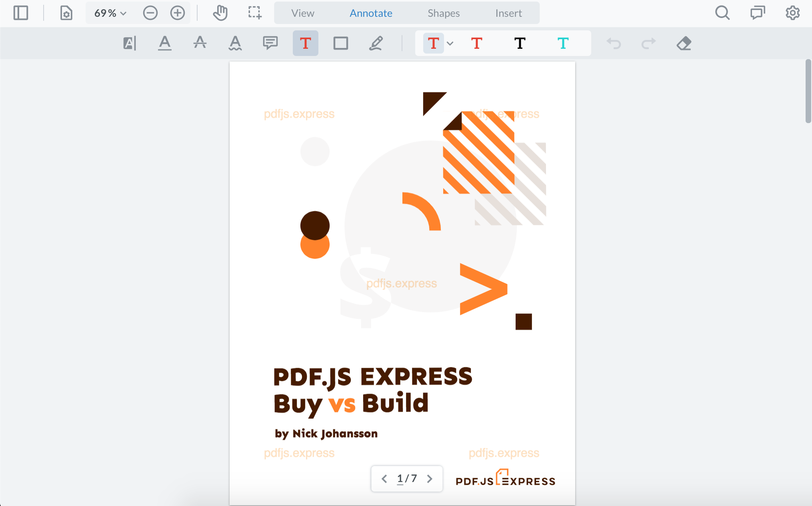Click the 'by Nick Johansson' author text
Image resolution: width=812 pixels, height=506 pixels.
pos(326,434)
